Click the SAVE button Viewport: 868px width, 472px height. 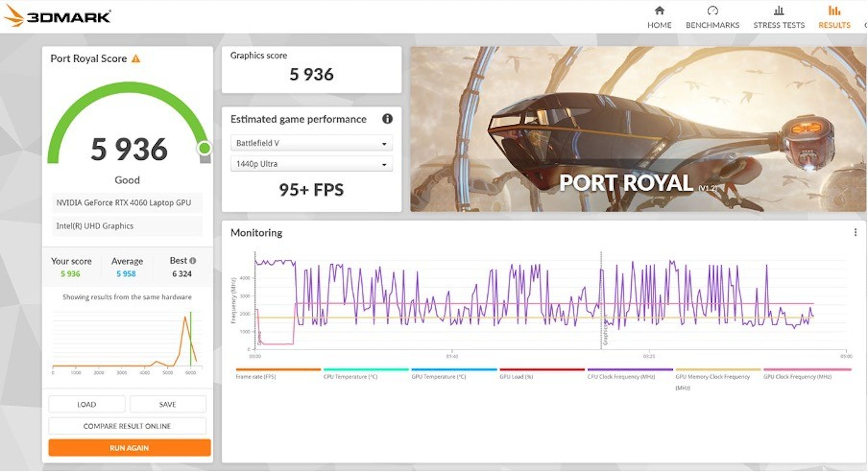tap(168, 404)
